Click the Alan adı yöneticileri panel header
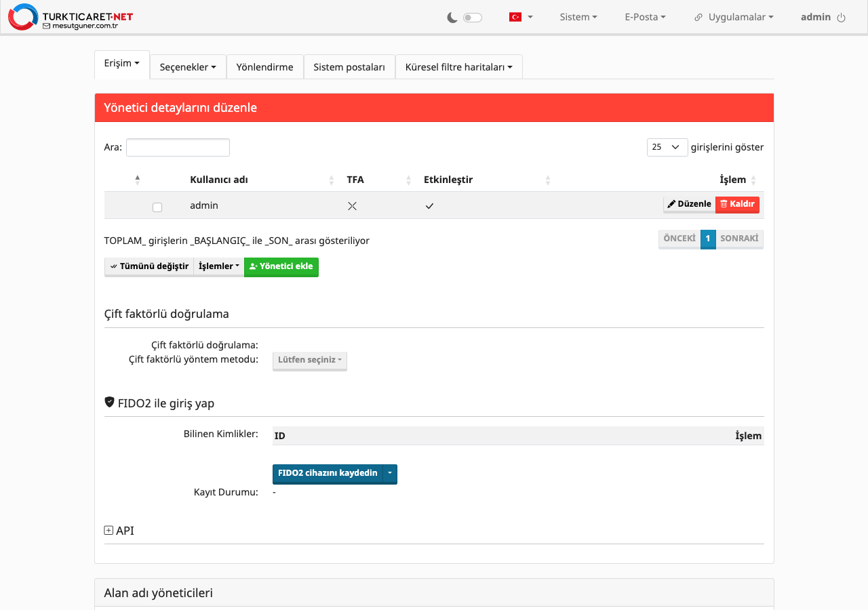 pyautogui.click(x=434, y=593)
